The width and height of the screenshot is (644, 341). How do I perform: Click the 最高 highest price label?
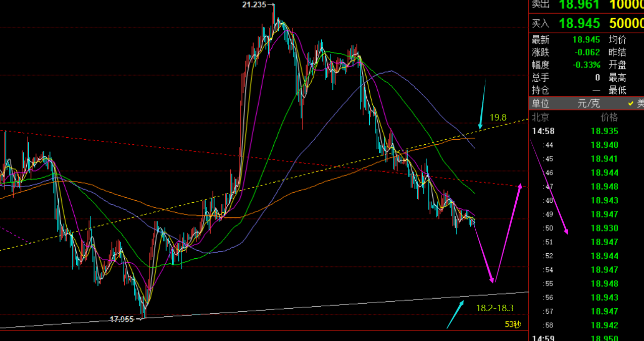(618, 78)
